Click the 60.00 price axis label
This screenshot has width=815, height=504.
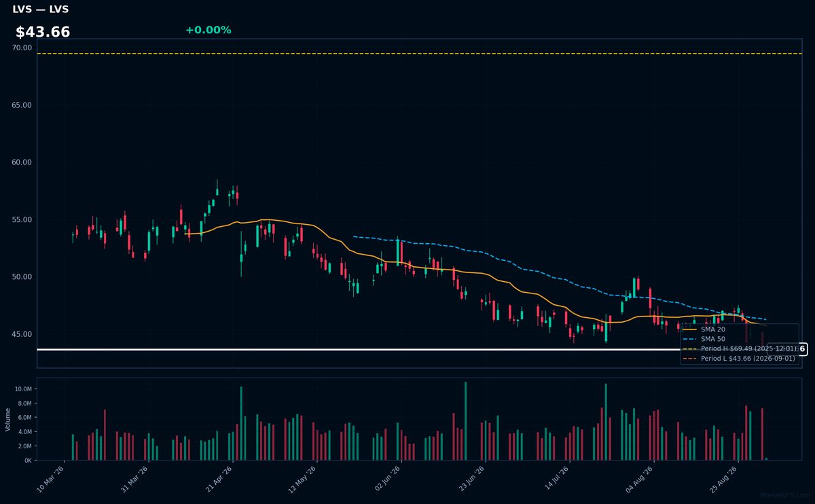click(x=22, y=162)
